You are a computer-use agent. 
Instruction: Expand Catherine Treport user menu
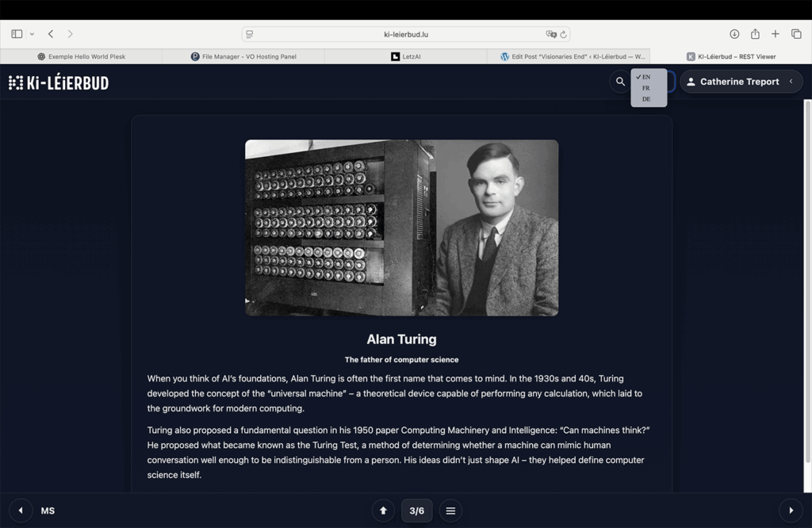point(741,82)
